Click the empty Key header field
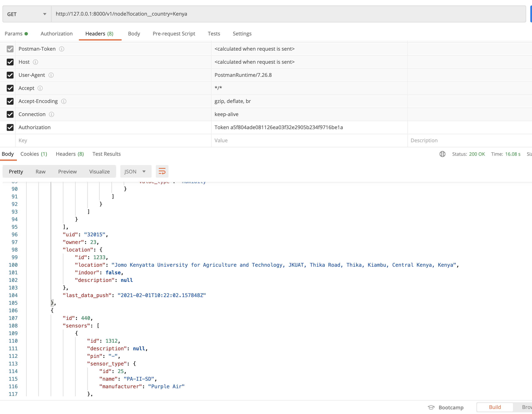This screenshot has width=532, height=414. tap(113, 141)
